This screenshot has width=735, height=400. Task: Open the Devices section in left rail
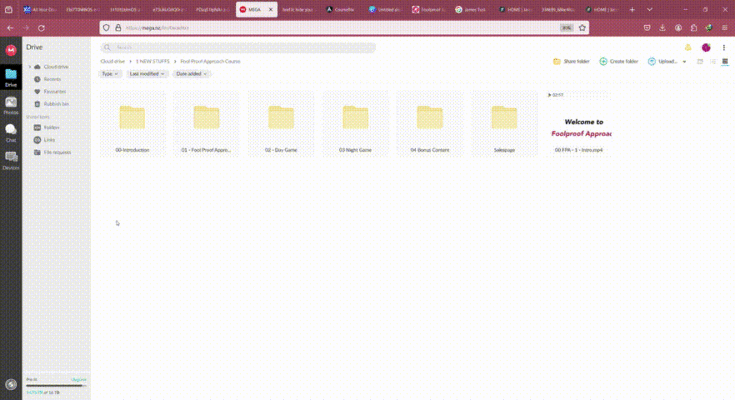click(11, 159)
